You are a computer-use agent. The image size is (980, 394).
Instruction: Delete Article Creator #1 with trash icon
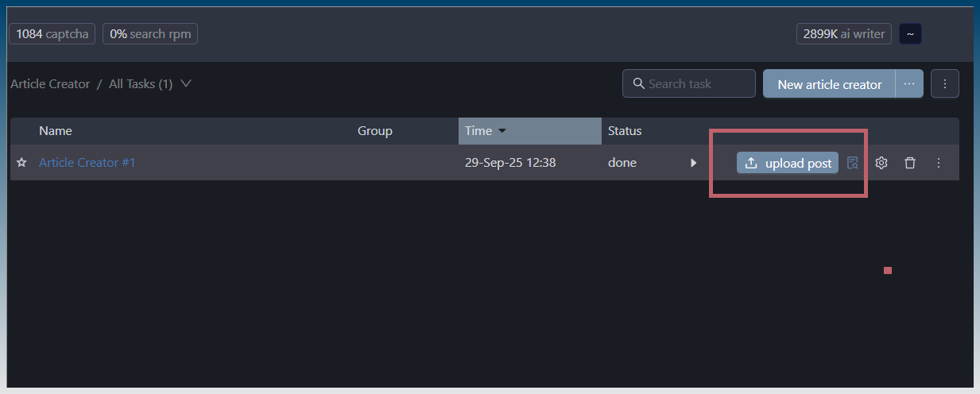(910, 163)
